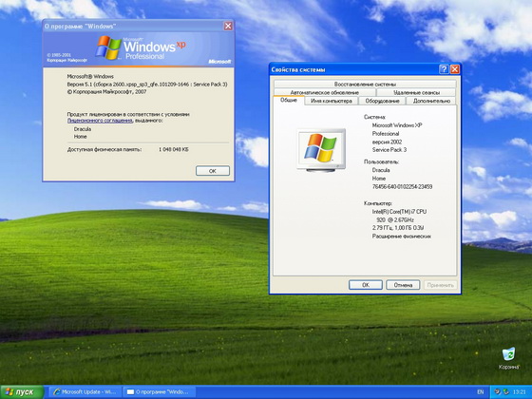Open the Оборудование tab
This screenshot has height=399, width=532.
click(382, 101)
